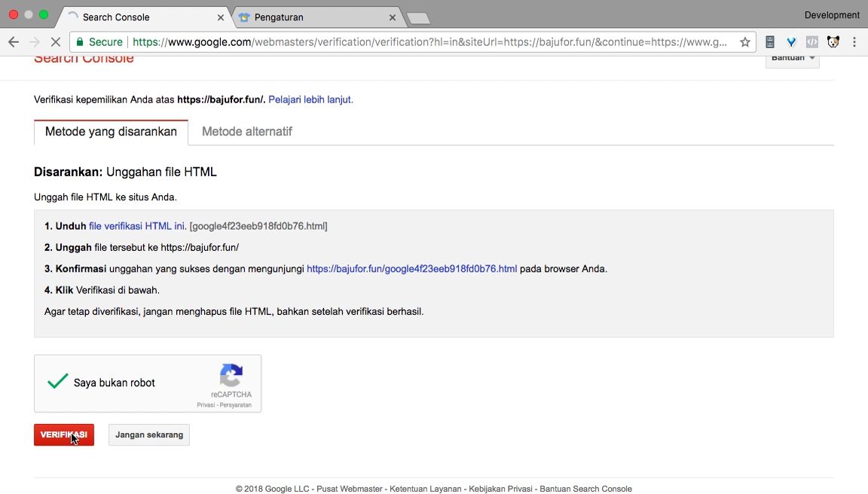This screenshot has height=494, width=868.
Task: Open the dog face extension icon
Action: (833, 42)
